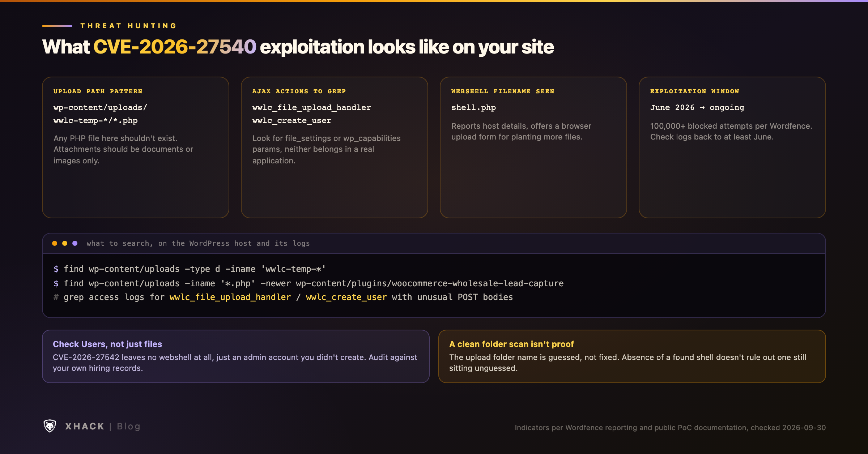
Task: Click wwlc_create_user in the AJAX card
Action: (x=292, y=120)
